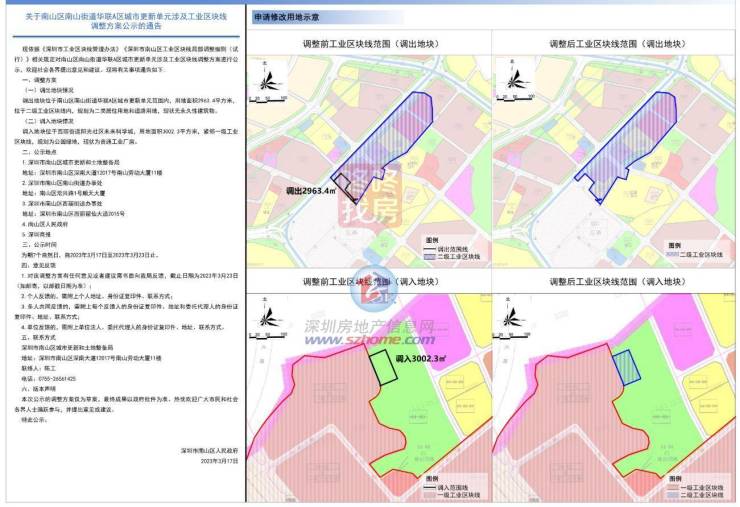Viewport: 740px width, 507px height.
Task: Click the scale bar on the before transfer-out map
Action: tap(268, 100)
